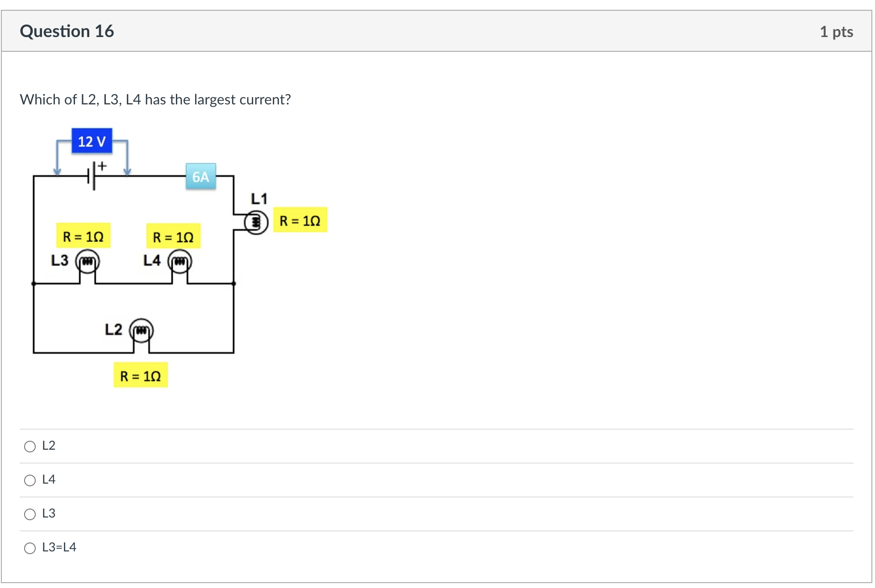Select the L2 answer radio button
The image size is (875, 588).
(29, 446)
